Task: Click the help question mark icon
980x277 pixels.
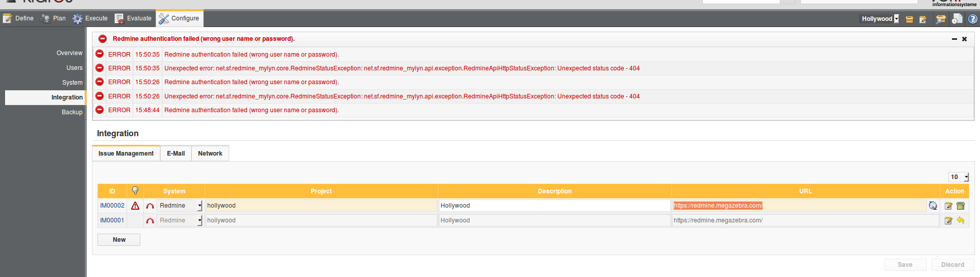Action: (x=973, y=19)
